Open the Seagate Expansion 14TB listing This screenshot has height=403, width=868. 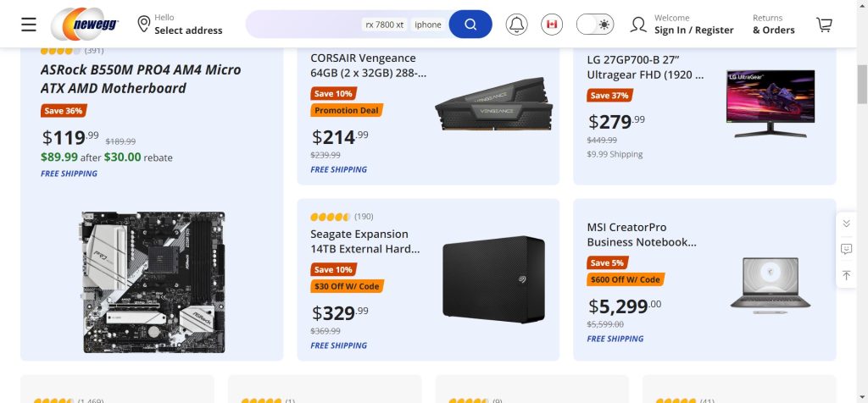tap(364, 241)
